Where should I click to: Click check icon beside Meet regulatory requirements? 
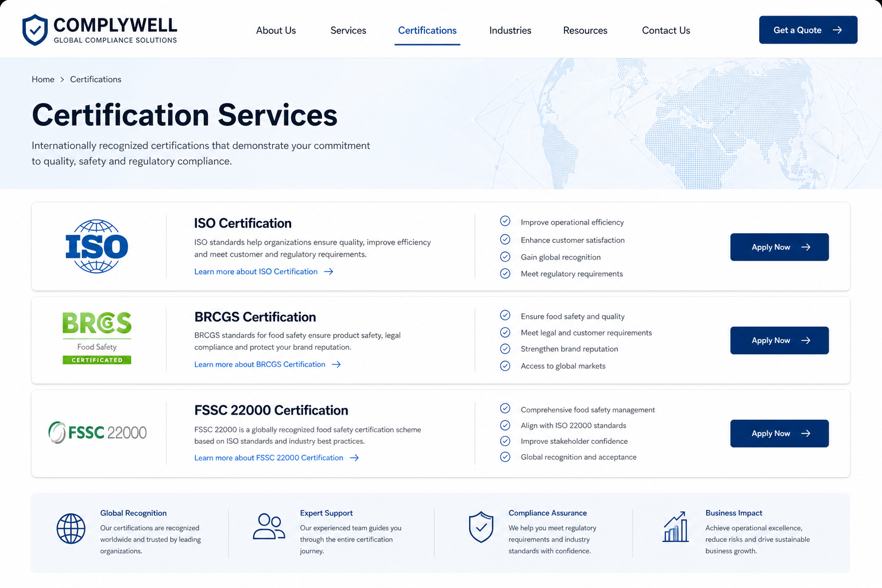tap(505, 273)
